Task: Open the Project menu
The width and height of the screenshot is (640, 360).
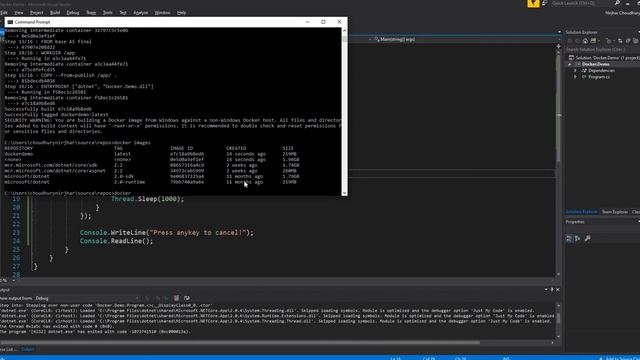Action: click(x=36, y=13)
